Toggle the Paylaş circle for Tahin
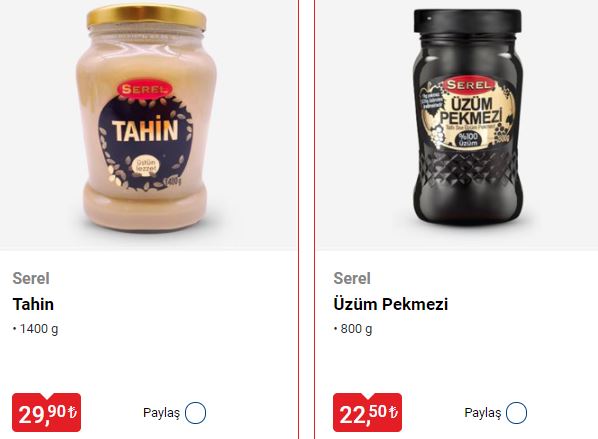598x439 pixels. click(195, 413)
